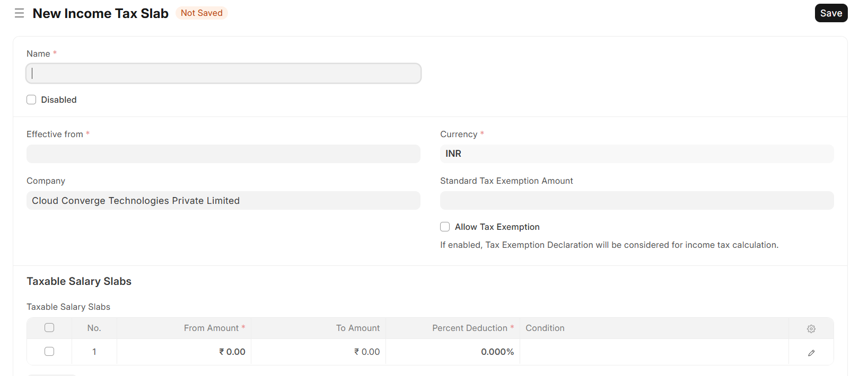The height and width of the screenshot is (376, 868).
Task: Save the new Income Tax Slab
Action: (830, 13)
